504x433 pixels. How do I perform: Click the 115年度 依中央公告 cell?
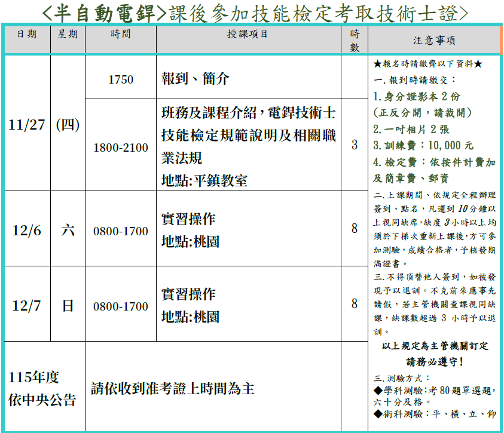pos(43,389)
